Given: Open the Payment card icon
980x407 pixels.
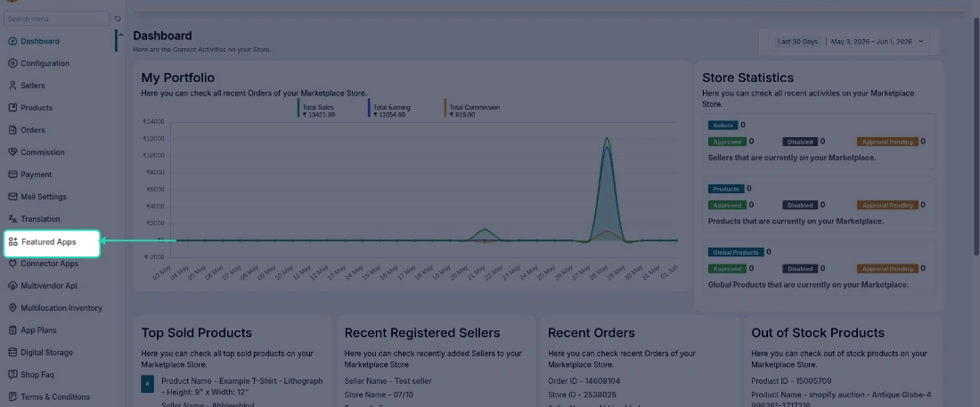Looking at the screenshot, I should (x=12, y=175).
